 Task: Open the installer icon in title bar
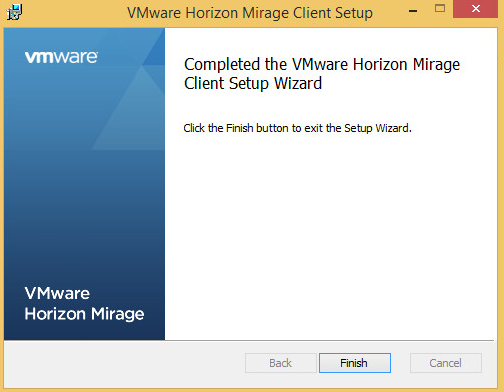click(x=14, y=12)
